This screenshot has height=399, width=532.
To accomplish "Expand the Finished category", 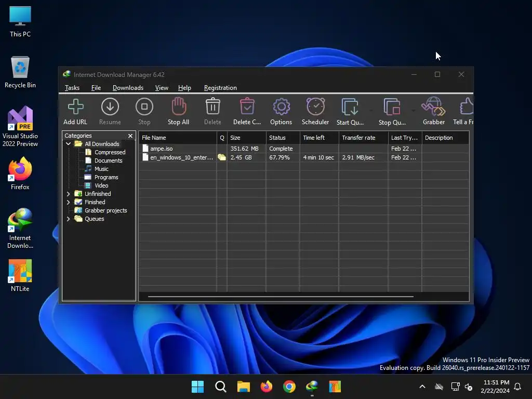I will [x=68, y=202].
